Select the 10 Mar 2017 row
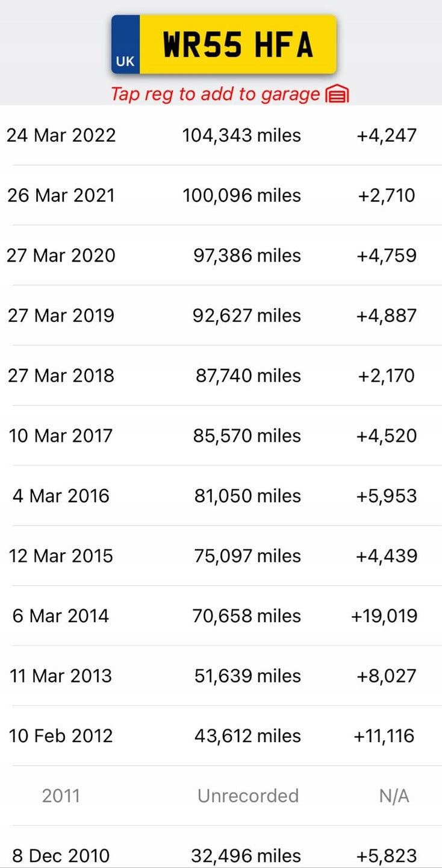The height and width of the screenshot is (868, 442). point(221,435)
